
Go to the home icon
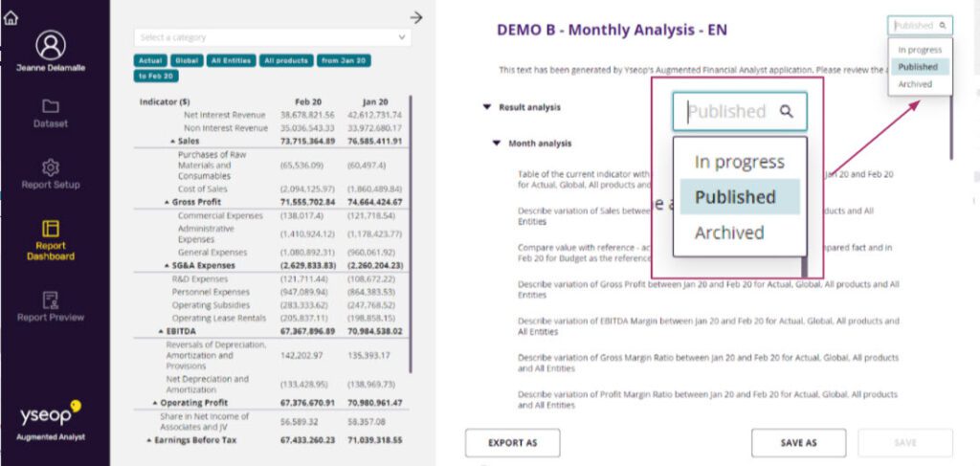tap(11, 18)
